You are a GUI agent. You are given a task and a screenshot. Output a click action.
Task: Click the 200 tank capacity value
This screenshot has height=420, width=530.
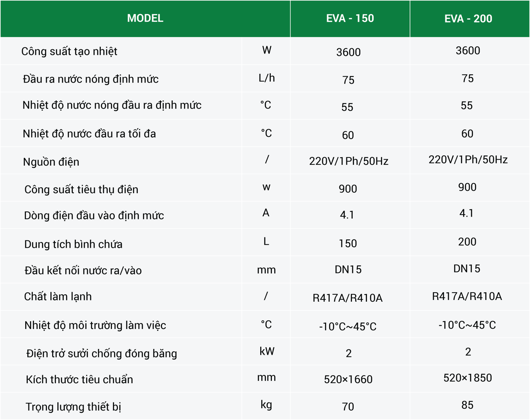pos(467,242)
